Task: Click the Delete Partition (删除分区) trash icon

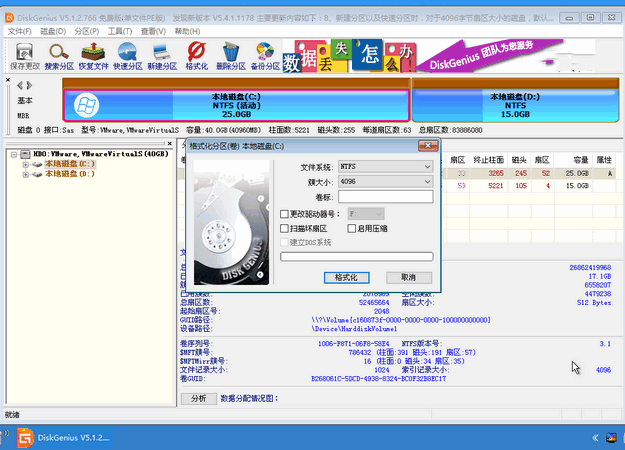Action: pyautogui.click(x=231, y=56)
